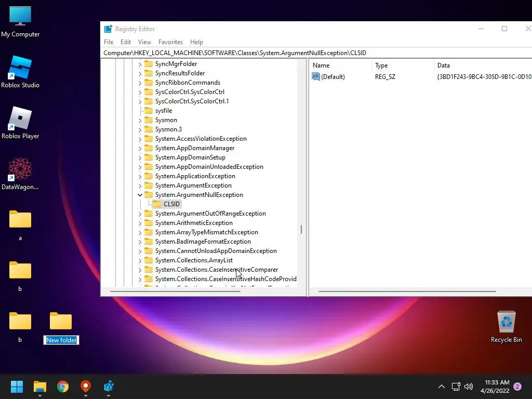Select the System.ApplicationException key
The width and height of the screenshot is (532, 399).
(x=195, y=176)
